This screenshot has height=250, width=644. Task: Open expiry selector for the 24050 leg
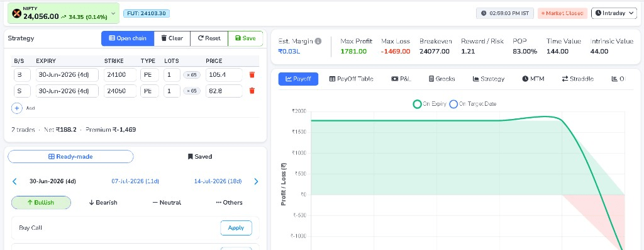67,91
